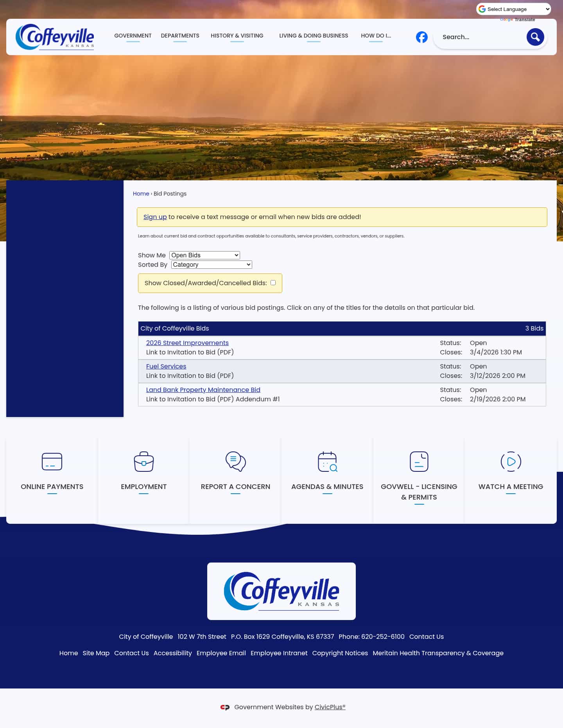The height and width of the screenshot is (728, 563).
Task: Go to Home breadcrumb link
Action: click(141, 194)
